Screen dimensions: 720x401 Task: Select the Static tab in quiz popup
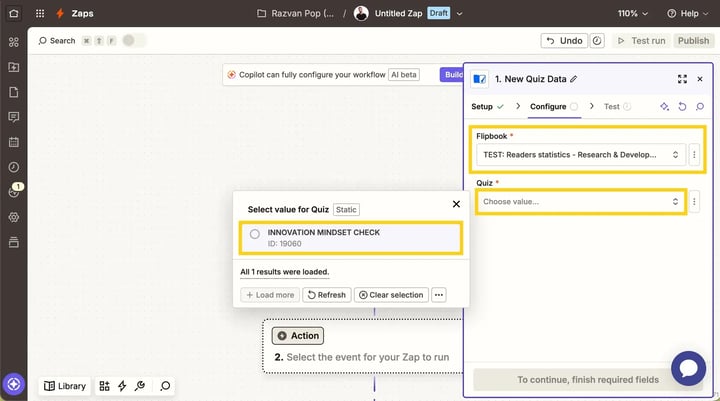click(346, 209)
